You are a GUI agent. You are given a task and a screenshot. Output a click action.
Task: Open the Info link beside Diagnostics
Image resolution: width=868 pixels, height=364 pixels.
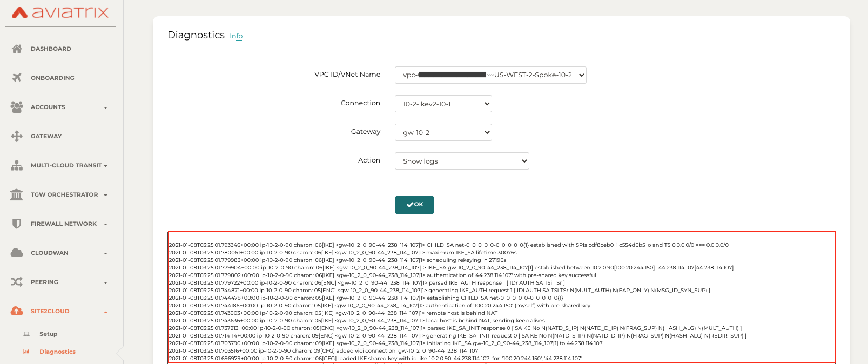[x=236, y=36]
